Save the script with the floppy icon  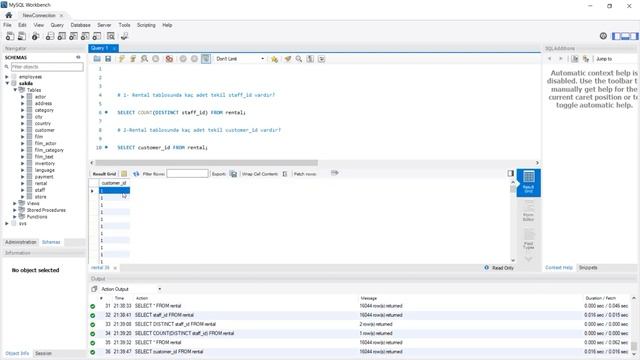(108, 59)
